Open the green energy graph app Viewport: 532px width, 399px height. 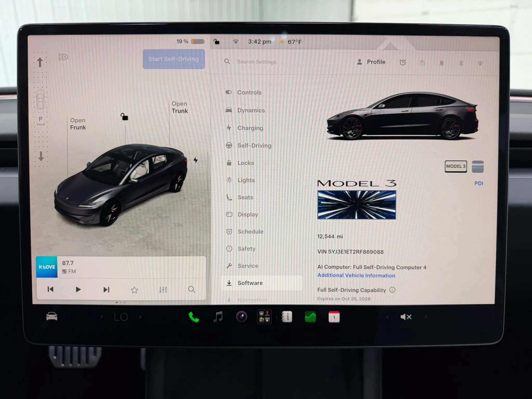[x=310, y=317]
